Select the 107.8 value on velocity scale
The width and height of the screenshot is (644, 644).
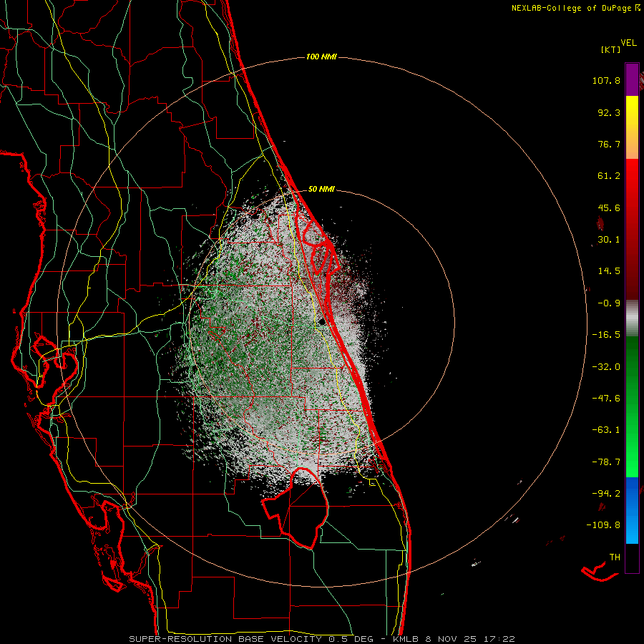tap(606, 80)
